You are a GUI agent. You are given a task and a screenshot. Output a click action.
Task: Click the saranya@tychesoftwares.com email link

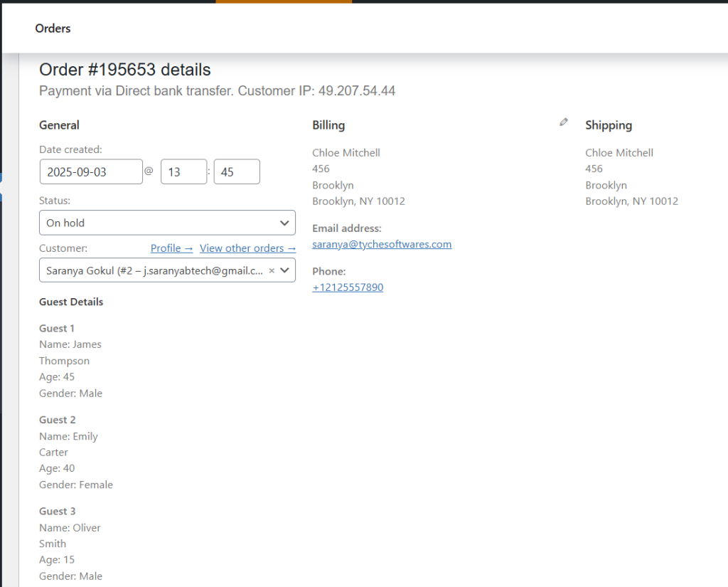point(382,243)
